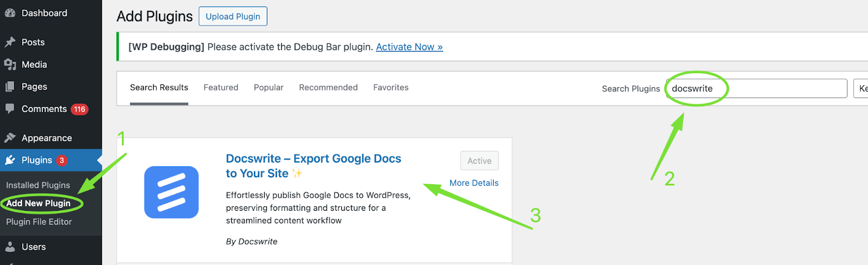Click the Docswrite plugin logo thumbnail
This screenshot has width=868, height=265.
[x=171, y=192]
